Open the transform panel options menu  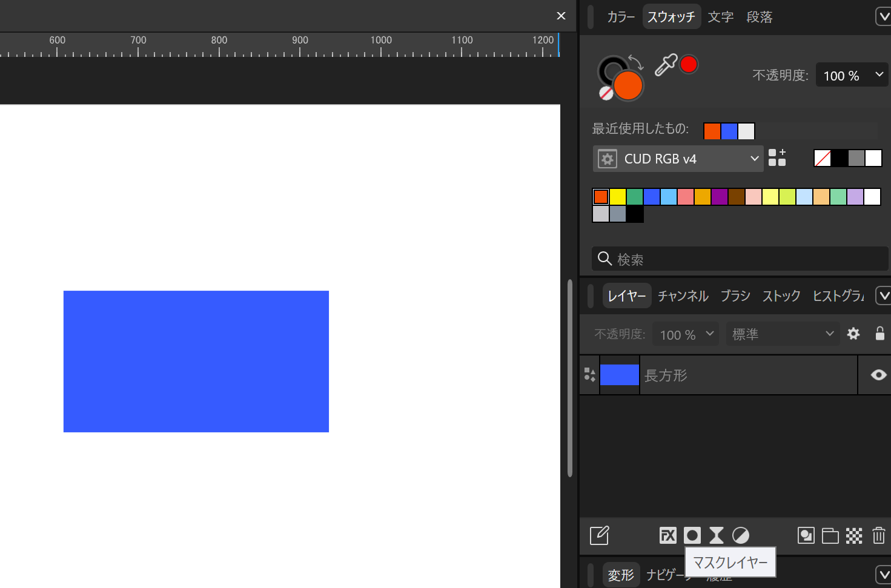pyautogui.click(x=884, y=574)
